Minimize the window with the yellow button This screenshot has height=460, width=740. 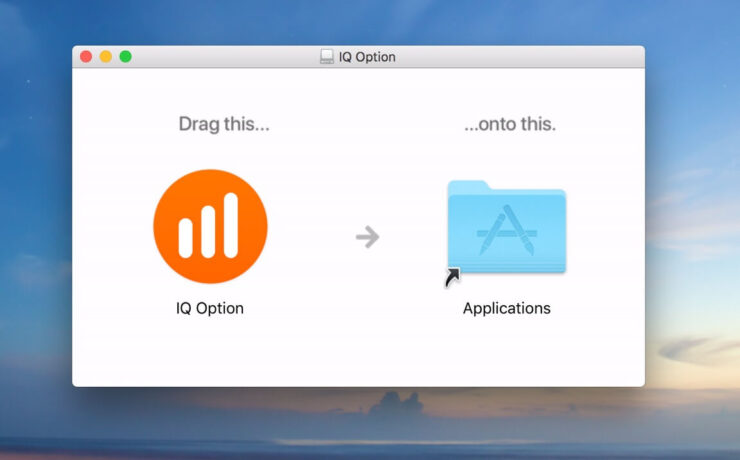pos(106,57)
